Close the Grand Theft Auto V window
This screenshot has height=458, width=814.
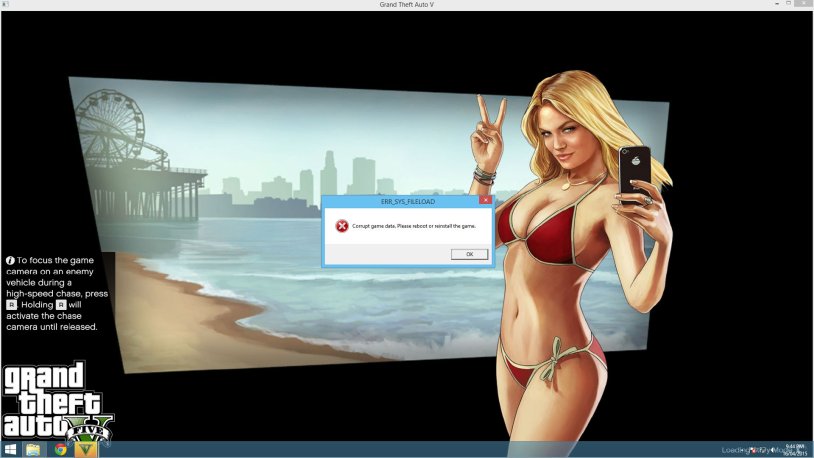[805, 4]
